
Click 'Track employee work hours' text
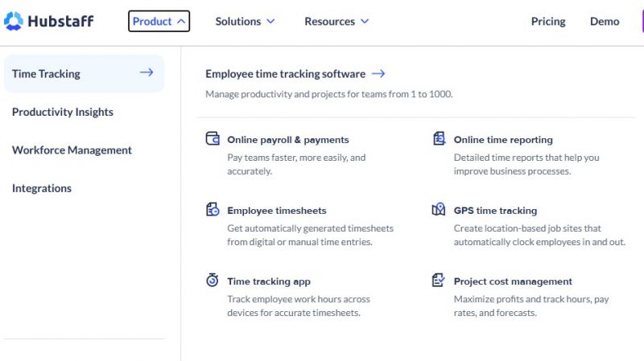299,306
